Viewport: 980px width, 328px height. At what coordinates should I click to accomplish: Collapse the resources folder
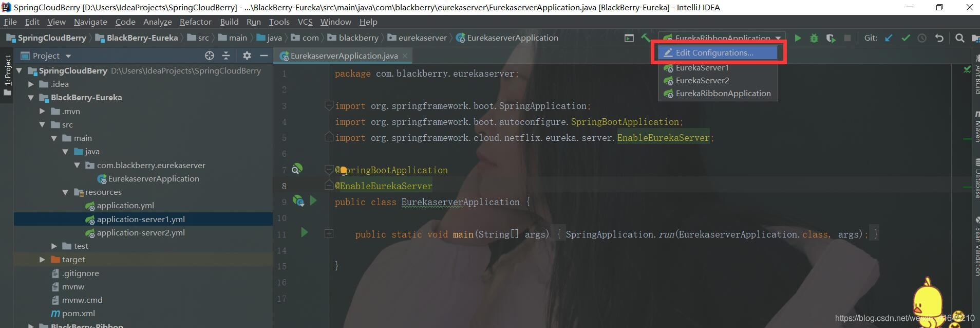tap(65, 192)
